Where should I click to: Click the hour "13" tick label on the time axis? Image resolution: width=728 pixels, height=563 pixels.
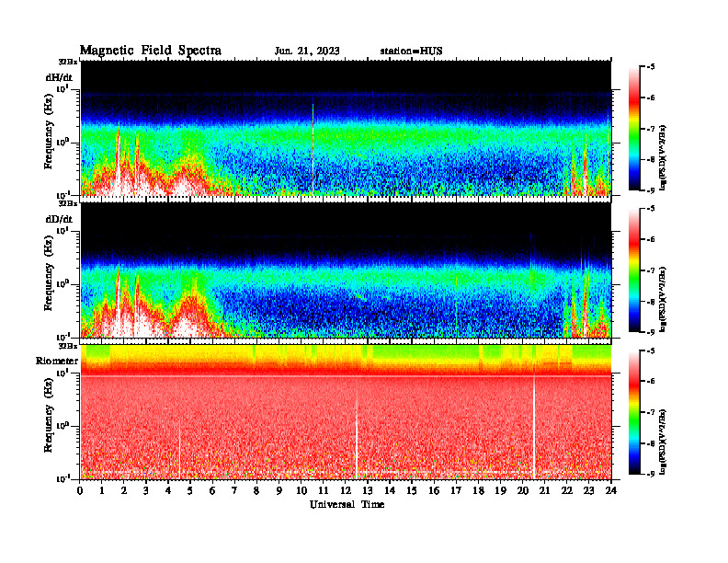[x=368, y=490]
